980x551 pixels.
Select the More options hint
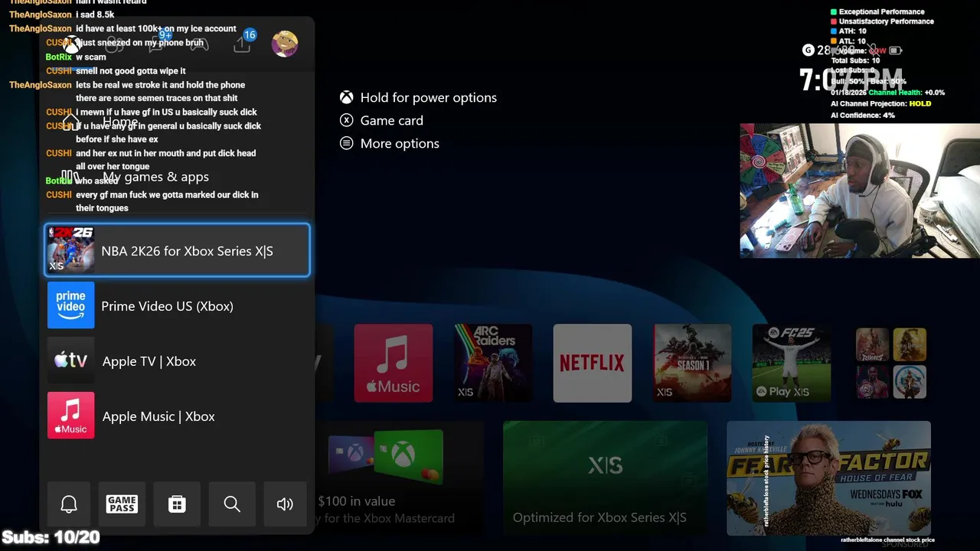(390, 143)
